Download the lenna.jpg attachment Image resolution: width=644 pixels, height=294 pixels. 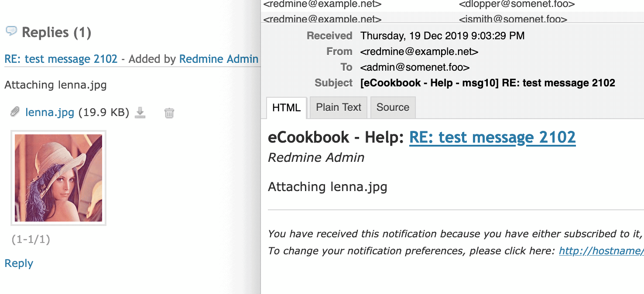(140, 113)
